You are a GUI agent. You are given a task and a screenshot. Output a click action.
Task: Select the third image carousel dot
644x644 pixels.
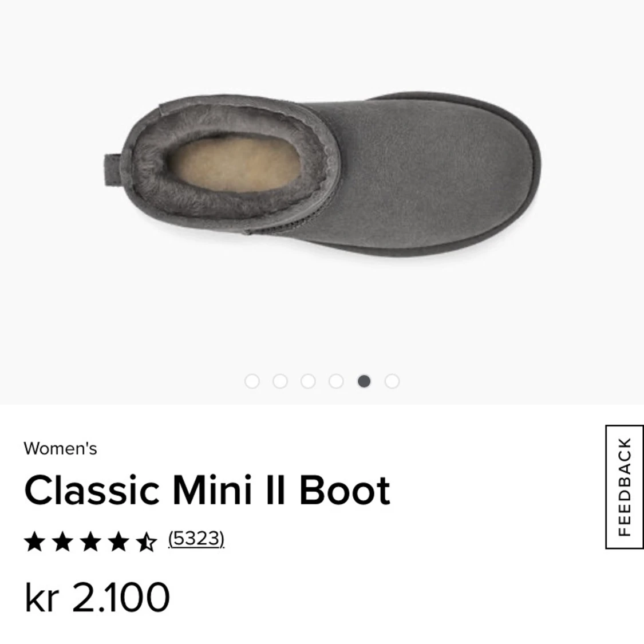pyautogui.click(x=308, y=381)
